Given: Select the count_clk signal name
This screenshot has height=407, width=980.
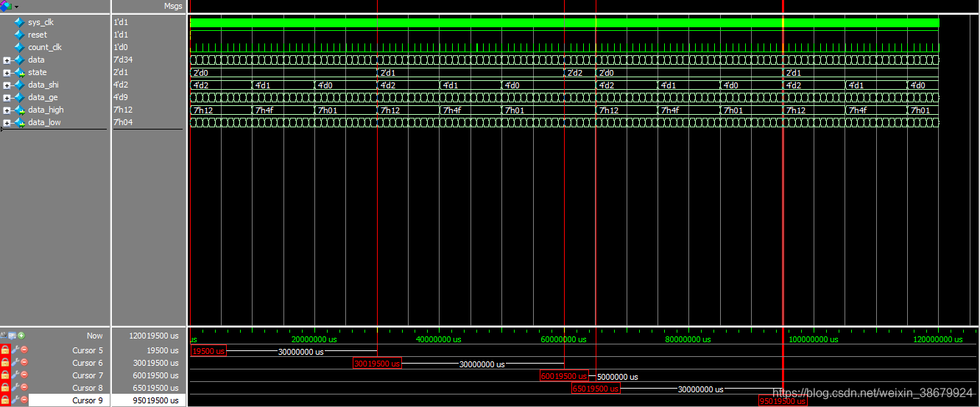Looking at the screenshot, I should pyautogui.click(x=45, y=47).
